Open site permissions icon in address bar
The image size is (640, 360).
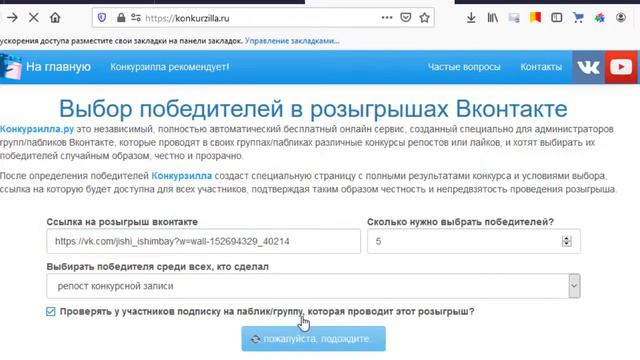(136, 18)
